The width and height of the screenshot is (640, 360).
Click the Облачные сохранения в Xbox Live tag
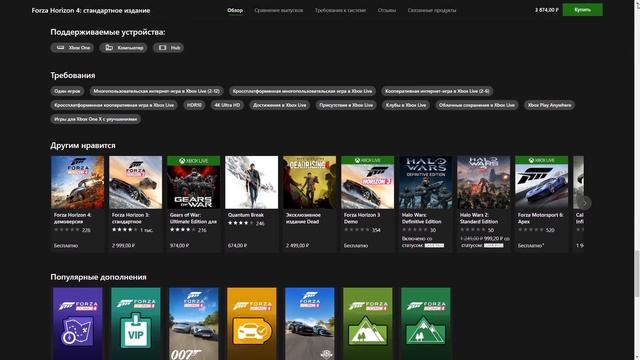(x=477, y=105)
